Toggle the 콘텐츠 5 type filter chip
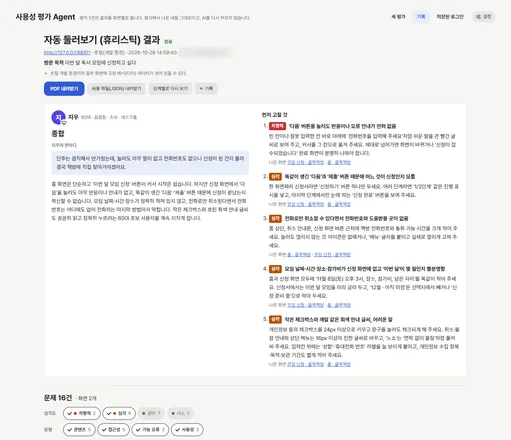The image size is (511, 440). [x=79, y=430]
